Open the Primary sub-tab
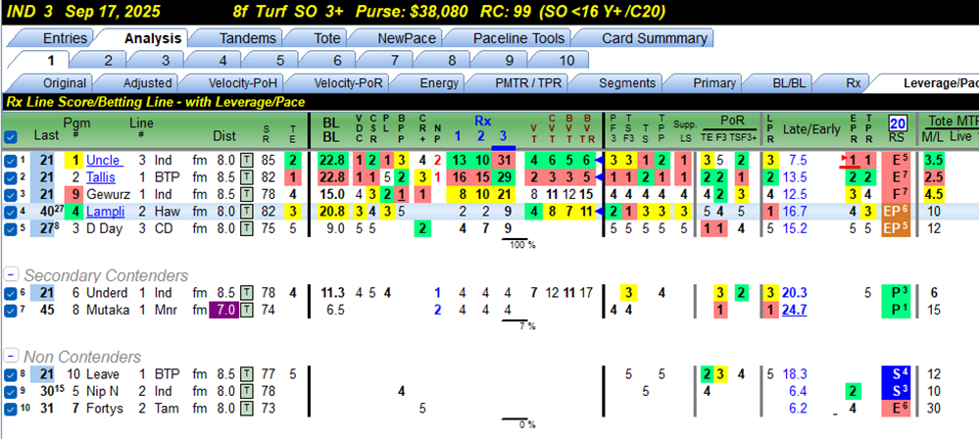Screen dimensions: 980x440 click(x=714, y=82)
